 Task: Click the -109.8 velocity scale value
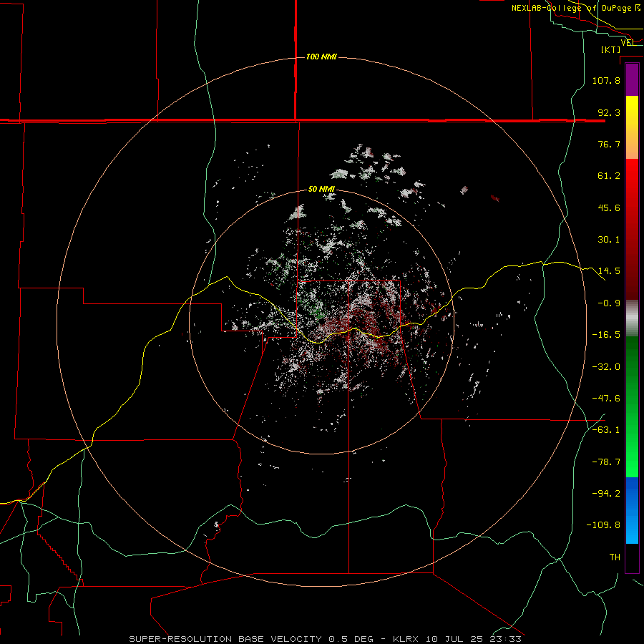(x=603, y=525)
